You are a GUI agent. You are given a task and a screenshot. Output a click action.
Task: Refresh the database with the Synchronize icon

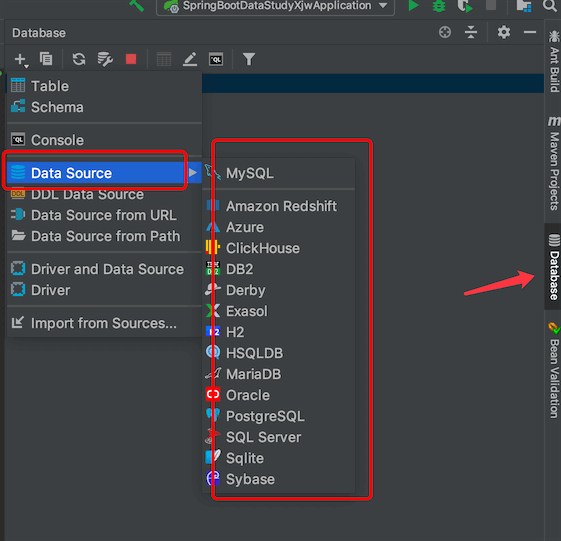79,59
